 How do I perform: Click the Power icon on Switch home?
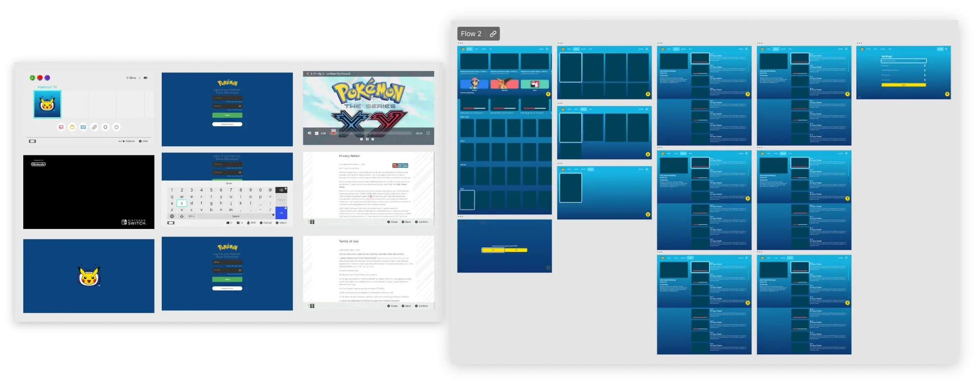(x=116, y=127)
